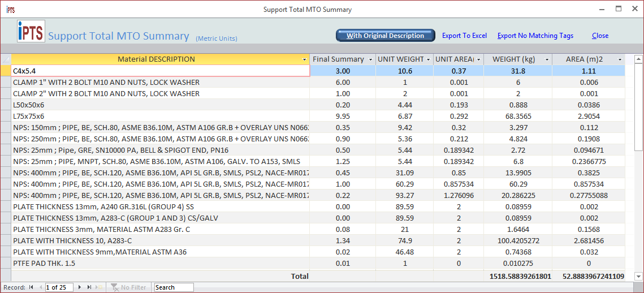Click the Close link
This screenshot has width=644, height=293.
[600, 36]
